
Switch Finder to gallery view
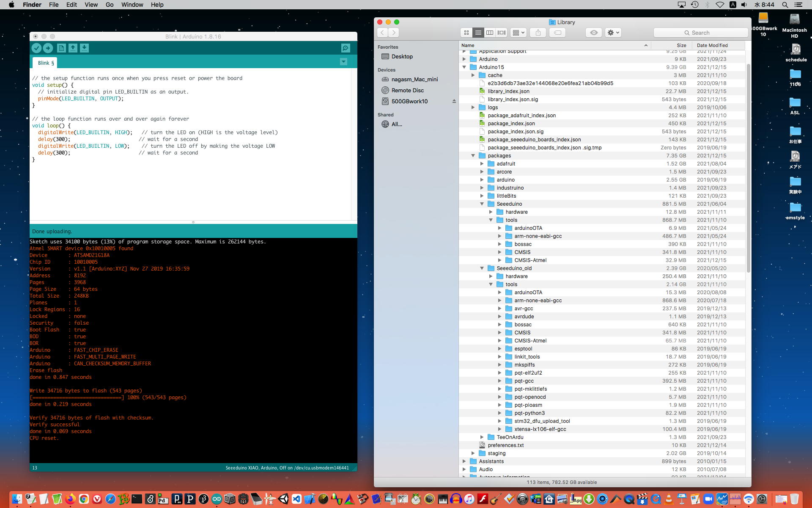[x=502, y=33]
